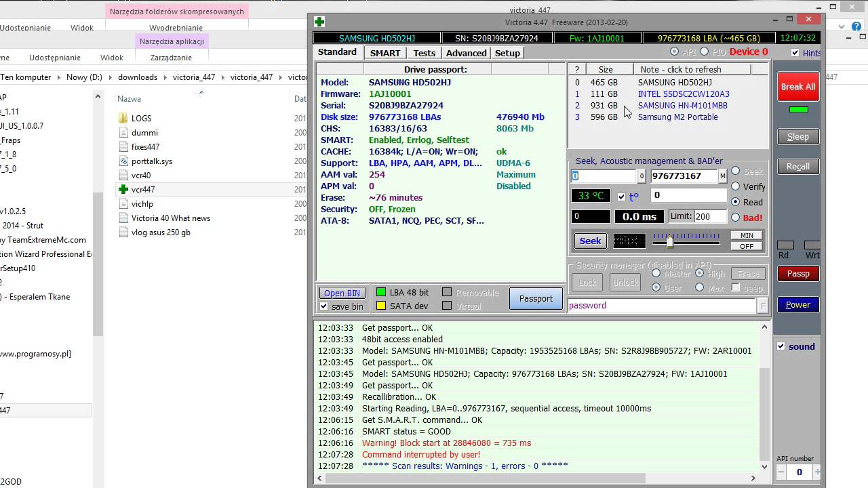Select the vcr40 green cross icon
Image resolution: width=868 pixels, height=488 pixels.
[123, 176]
